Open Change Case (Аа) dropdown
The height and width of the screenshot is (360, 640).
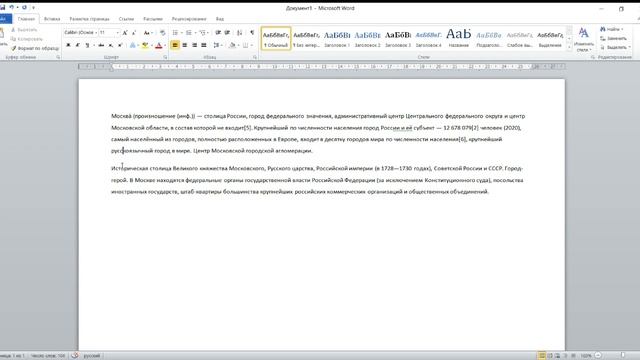pos(147,33)
